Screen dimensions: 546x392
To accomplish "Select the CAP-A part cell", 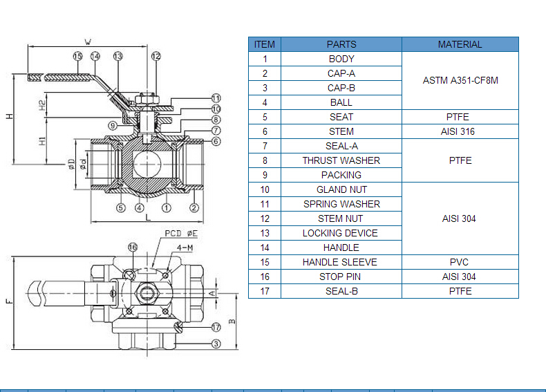I will [341, 73].
